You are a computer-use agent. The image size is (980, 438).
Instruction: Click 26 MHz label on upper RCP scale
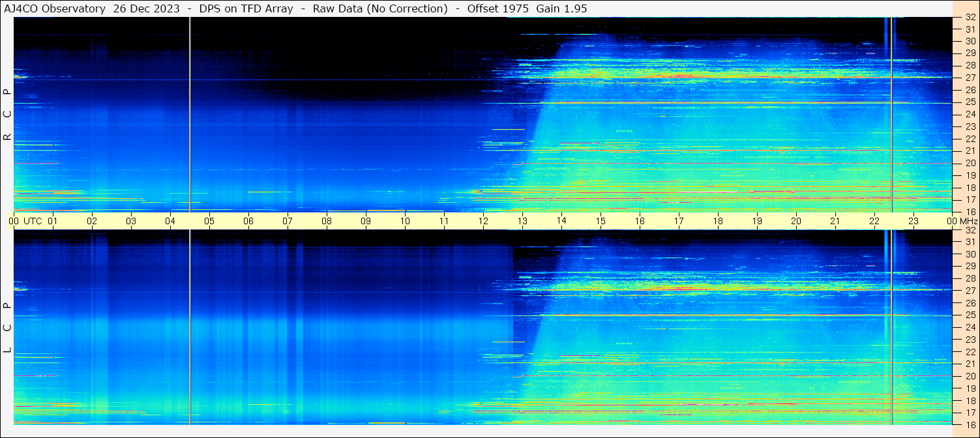tap(970, 90)
